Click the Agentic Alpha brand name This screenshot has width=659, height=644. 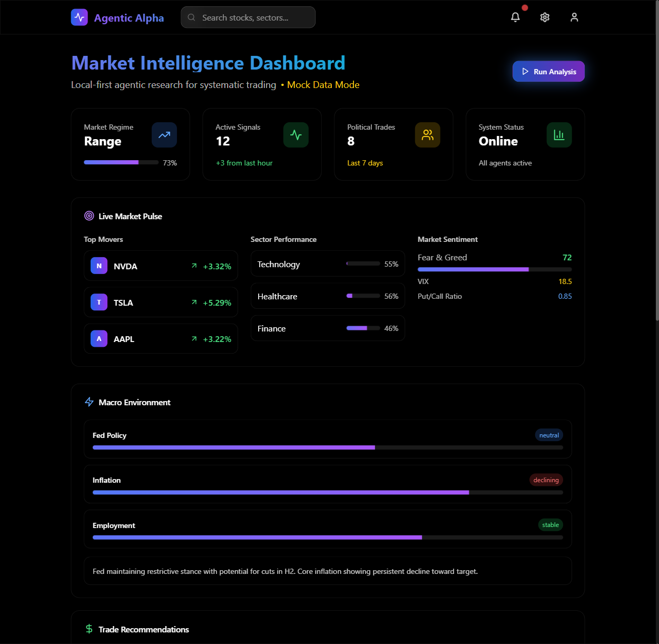[129, 18]
